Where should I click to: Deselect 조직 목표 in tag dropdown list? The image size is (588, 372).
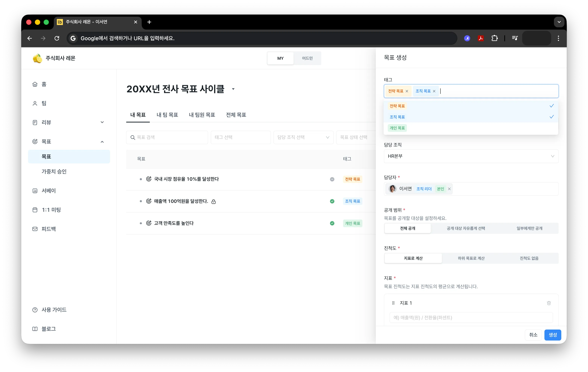coord(471,117)
